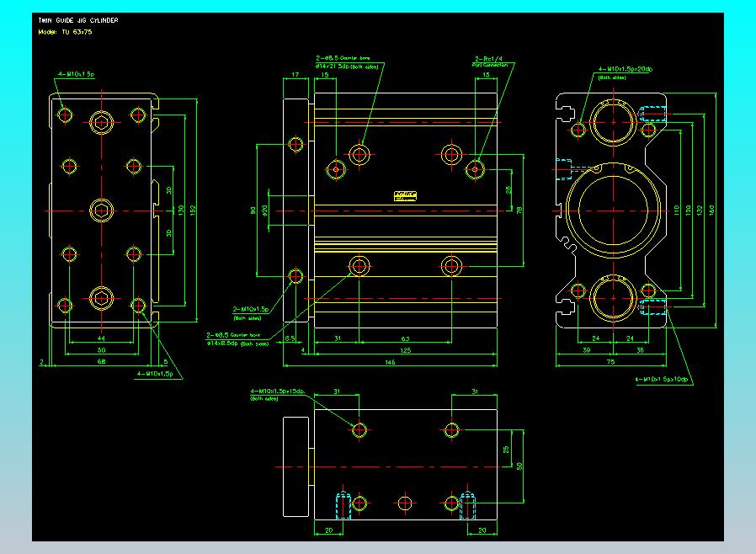Viewport: 756px width, 554px height.
Task: Click the title text "TWIN GUIDE JIG CYLINDER"
Action: [78, 20]
